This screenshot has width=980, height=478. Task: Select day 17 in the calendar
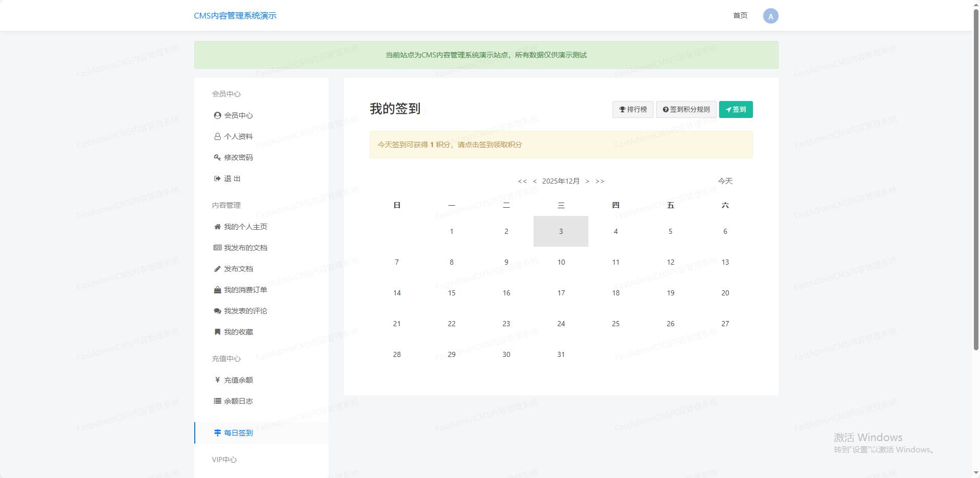click(x=561, y=293)
